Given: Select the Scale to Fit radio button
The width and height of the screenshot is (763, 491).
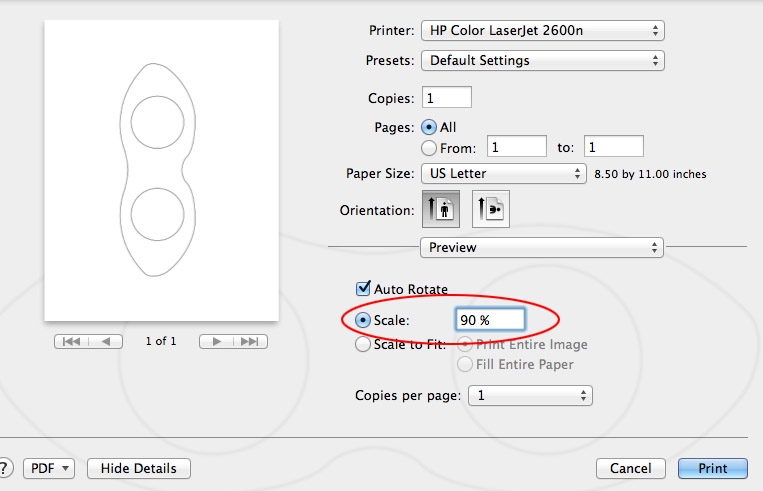Looking at the screenshot, I should (x=363, y=344).
